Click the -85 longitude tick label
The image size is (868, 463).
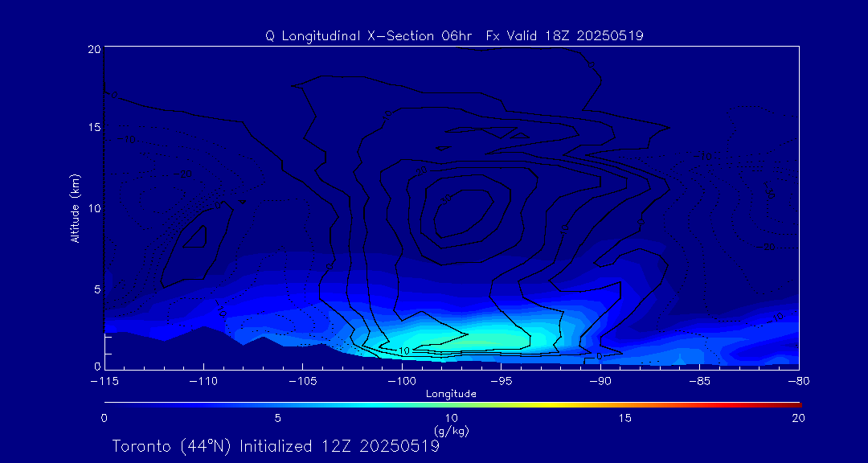tap(700, 382)
